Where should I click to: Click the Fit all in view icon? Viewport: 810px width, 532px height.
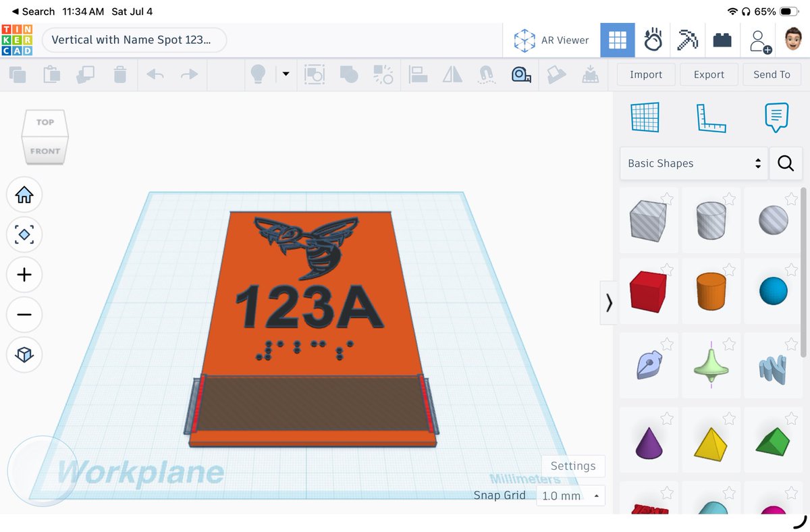tap(24, 235)
